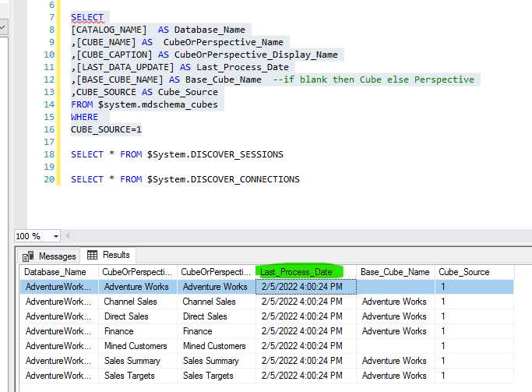
Task: Click the Last_Process_Date column header
Action: [x=305, y=272]
